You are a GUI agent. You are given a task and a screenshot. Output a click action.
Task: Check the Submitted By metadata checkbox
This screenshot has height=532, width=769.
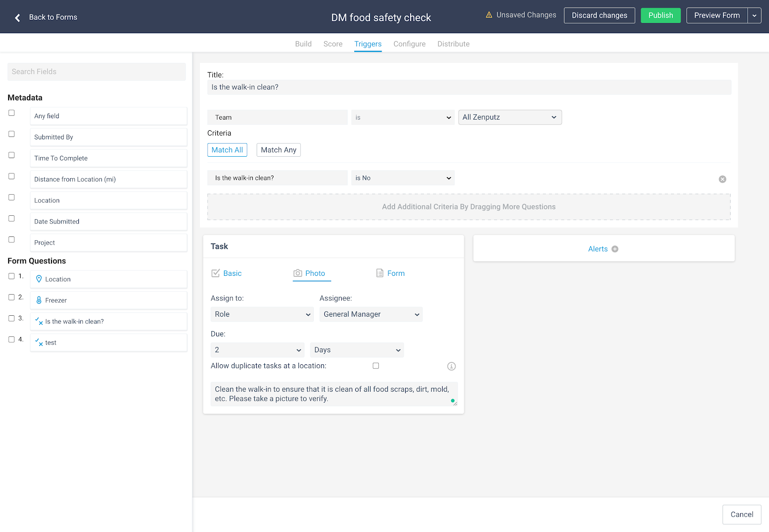(12, 134)
